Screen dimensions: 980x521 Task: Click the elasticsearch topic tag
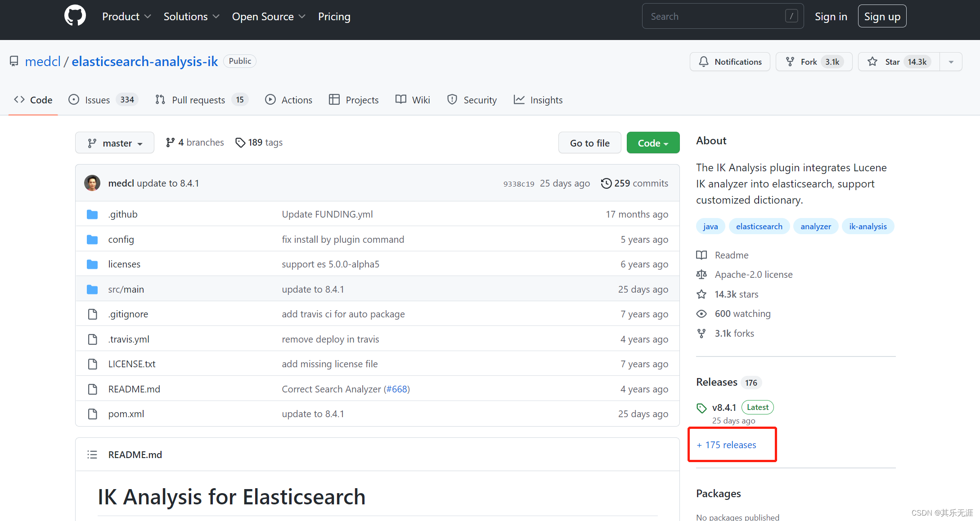759,227
